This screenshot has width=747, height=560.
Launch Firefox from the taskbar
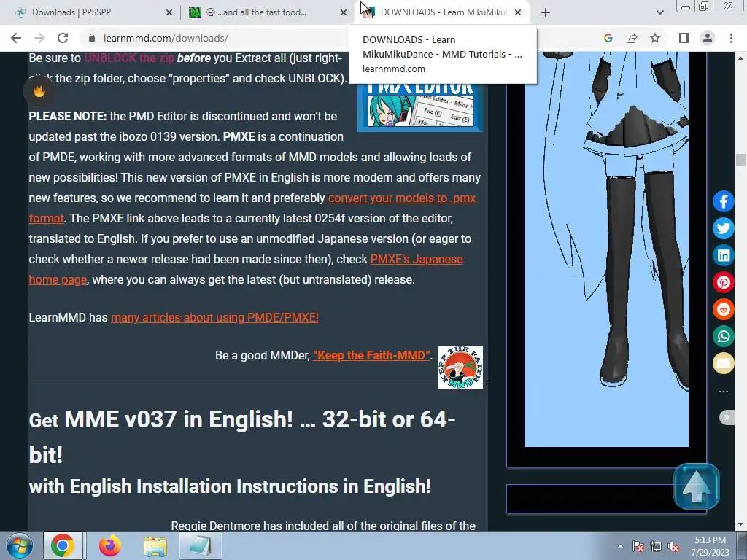[x=109, y=545]
